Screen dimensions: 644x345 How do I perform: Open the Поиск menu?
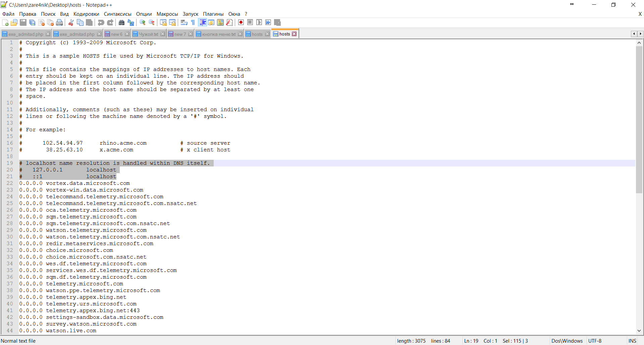point(48,14)
